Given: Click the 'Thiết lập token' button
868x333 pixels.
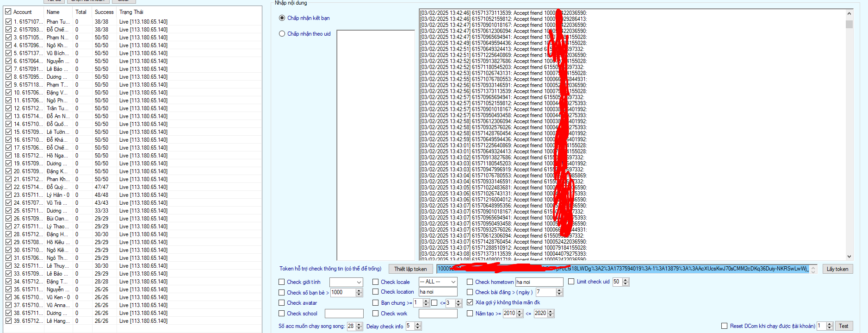Looking at the screenshot, I should tap(410, 269).
